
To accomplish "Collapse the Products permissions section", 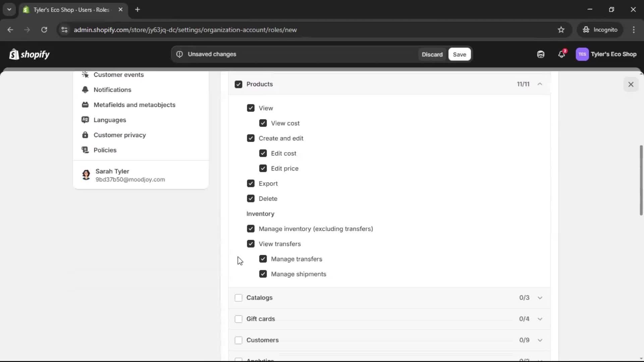I will click(x=540, y=84).
